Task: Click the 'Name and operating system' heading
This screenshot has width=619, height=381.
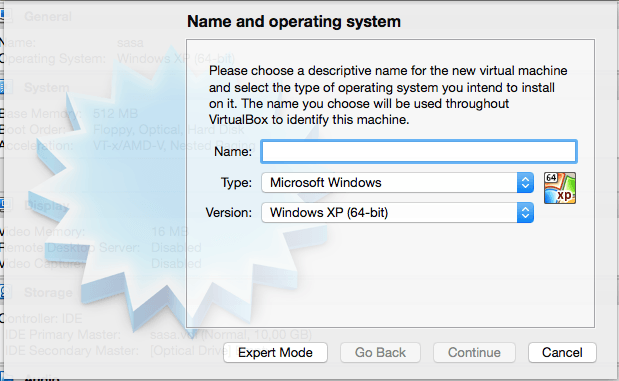Action: pos(294,21)
